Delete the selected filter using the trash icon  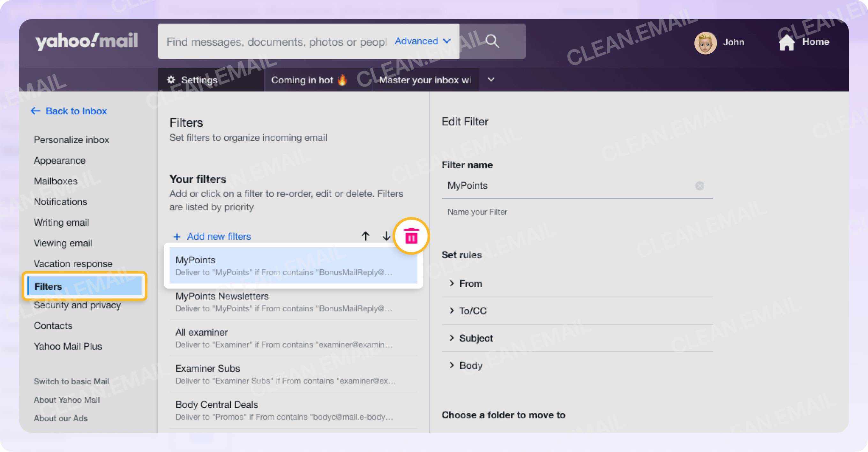pyautogui.click(x=411, y=236)
